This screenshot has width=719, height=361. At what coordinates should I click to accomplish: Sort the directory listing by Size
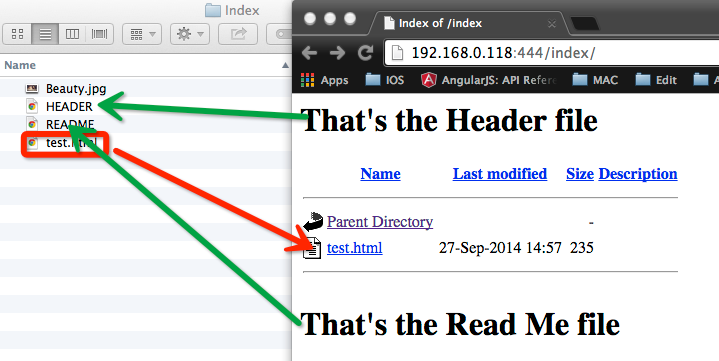pyautogui.click(x=580, y=174)
